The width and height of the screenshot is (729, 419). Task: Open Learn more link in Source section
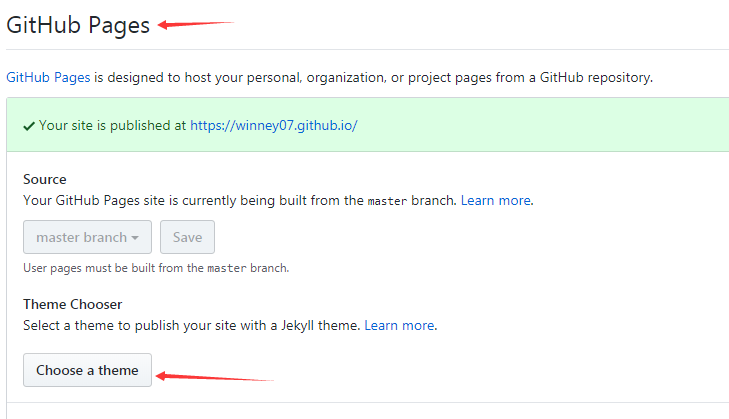click(496, 200)
